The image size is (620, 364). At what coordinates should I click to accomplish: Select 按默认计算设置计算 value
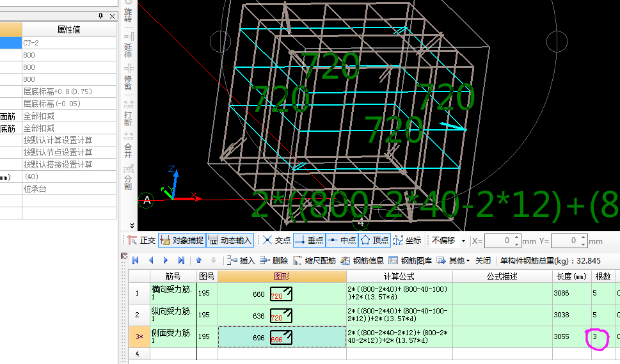click(69, 140)
